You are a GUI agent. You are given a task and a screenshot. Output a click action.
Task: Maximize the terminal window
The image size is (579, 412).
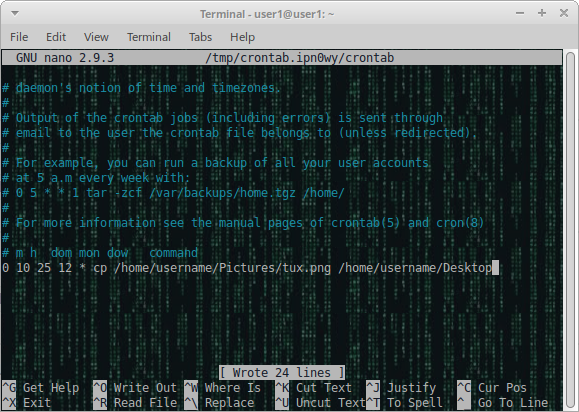(542, 13)
